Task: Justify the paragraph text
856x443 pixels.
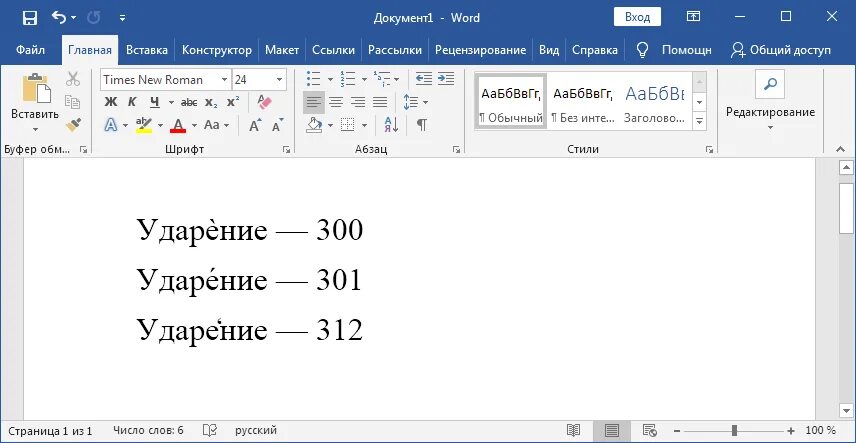Action: coord(380,102)
